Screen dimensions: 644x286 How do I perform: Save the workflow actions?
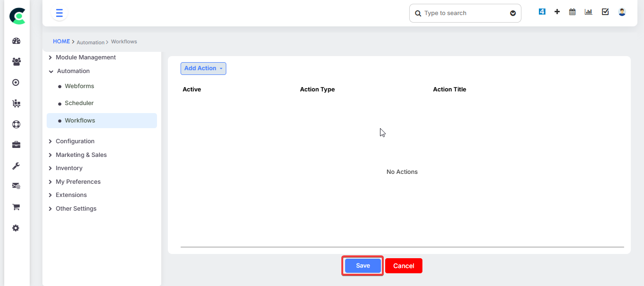[362, 265]
